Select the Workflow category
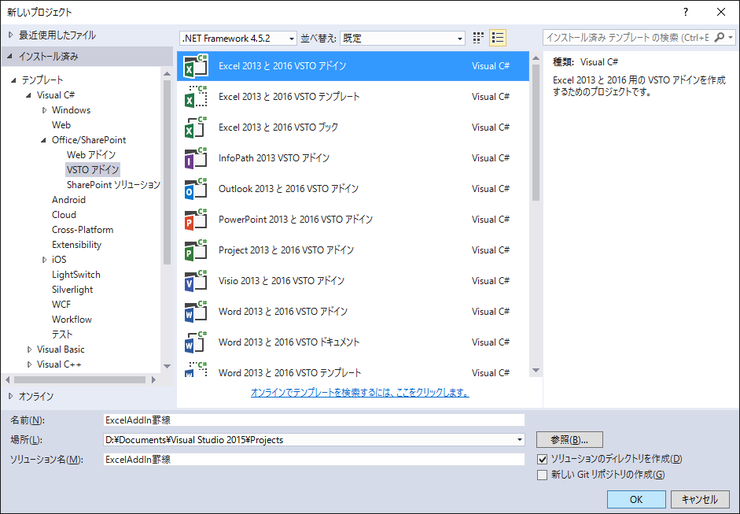 [72, 320]
